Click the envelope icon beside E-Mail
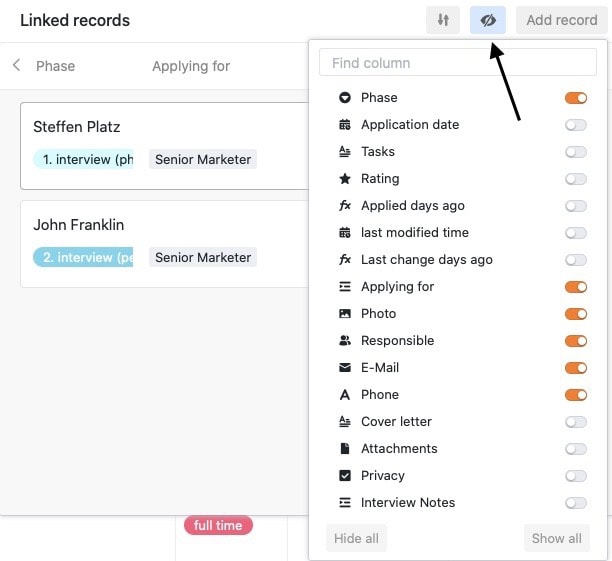Viewport: 612px width, 561px height. click(345, 368)
